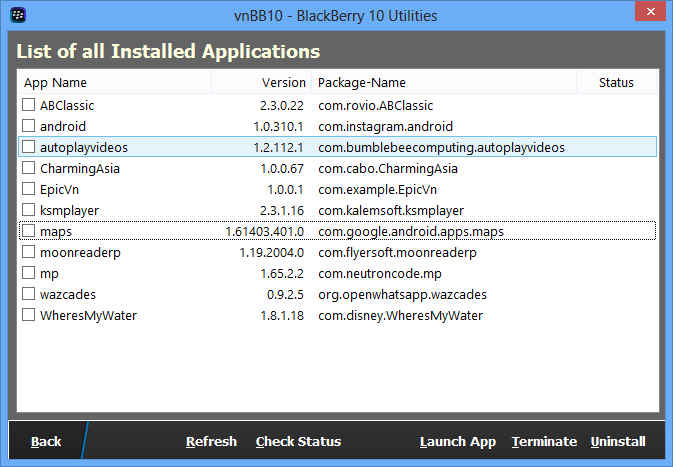The height and width of the screenshot is (467, 673).
Task: Enable the autoplayvideos checkbox
Action: [28, 147]
